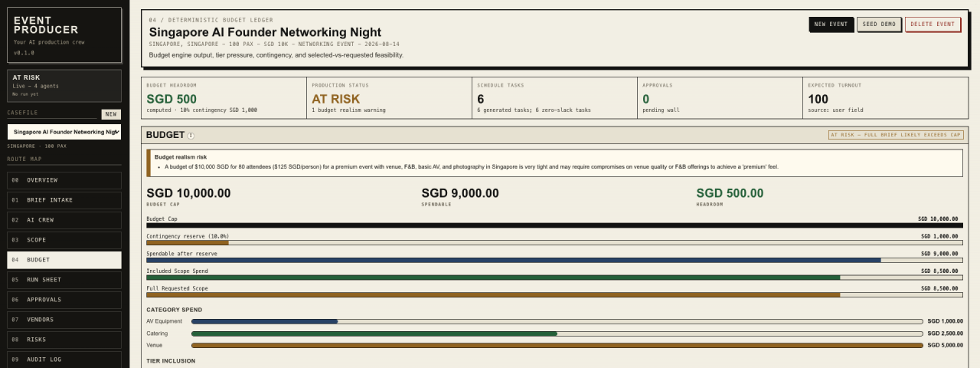Screen dimensions: 980x368
Task: Click the Venue category spend bar
Action: click(557, 346)
